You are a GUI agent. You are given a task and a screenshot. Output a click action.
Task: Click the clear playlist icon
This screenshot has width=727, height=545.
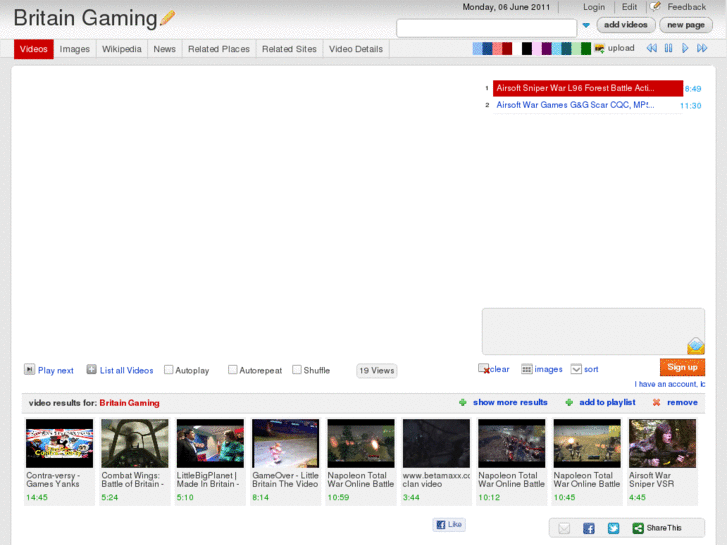click(x=484, y=369)
